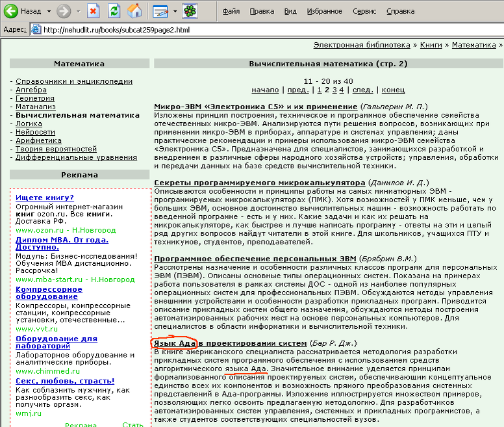Open book Микро-ЭВМ «Электроника С5» и их применение

click(255, 107)
